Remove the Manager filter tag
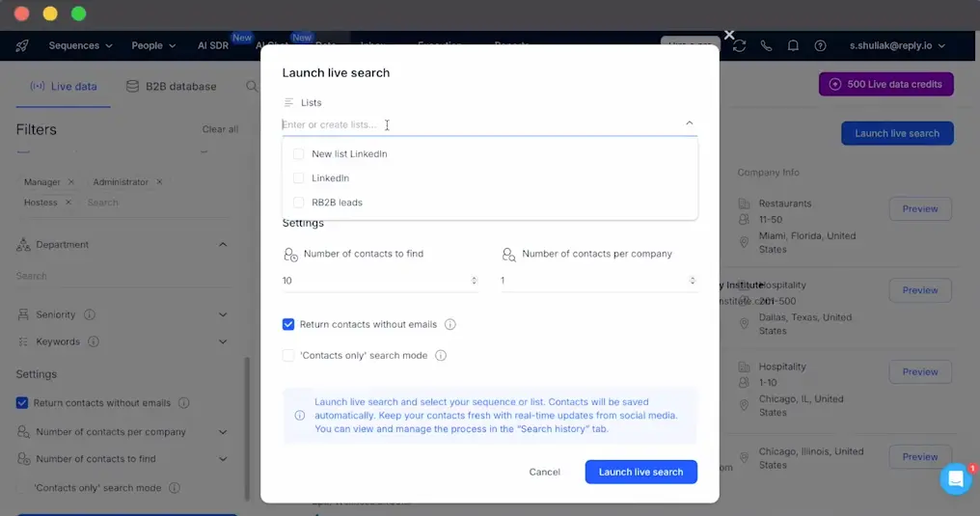The image size is (980, 516). pos(70,181)
